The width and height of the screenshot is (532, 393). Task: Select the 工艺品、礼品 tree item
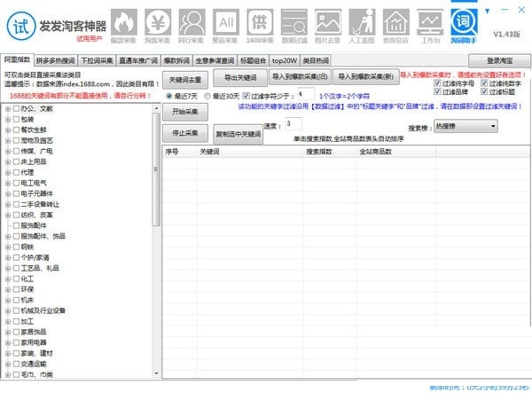tap(40, 268)
